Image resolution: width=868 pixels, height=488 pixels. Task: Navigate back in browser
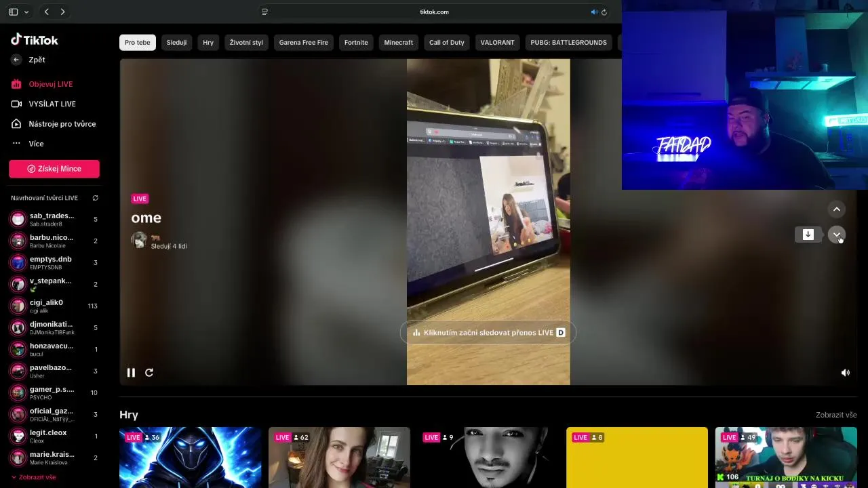46,12
